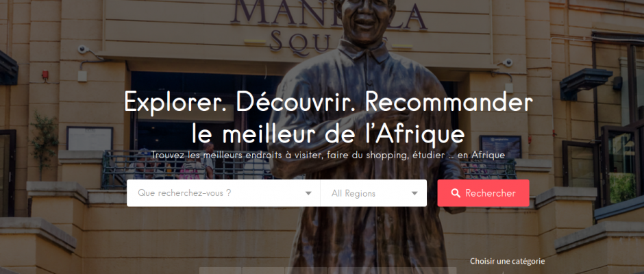Screen dimensions: 644x274
Task: Select the third category tile at page bottom
Action: pyautogui.click(x=306, y=271)
